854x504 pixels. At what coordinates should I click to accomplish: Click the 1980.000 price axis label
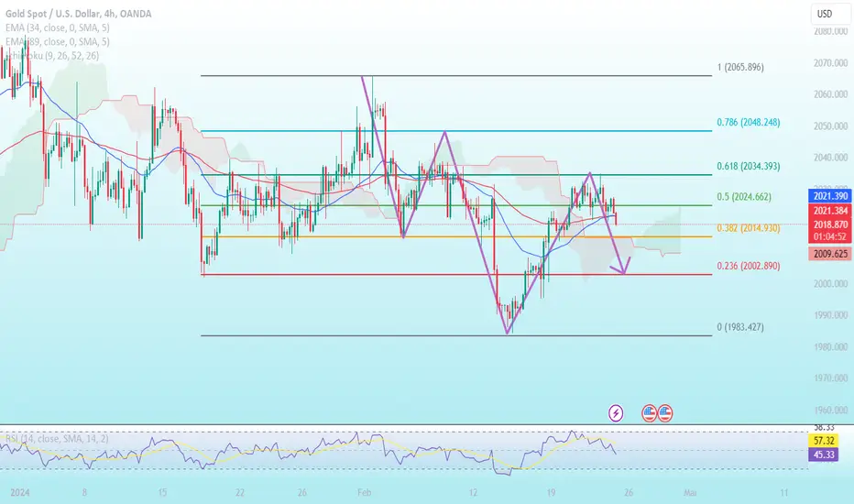830,346
